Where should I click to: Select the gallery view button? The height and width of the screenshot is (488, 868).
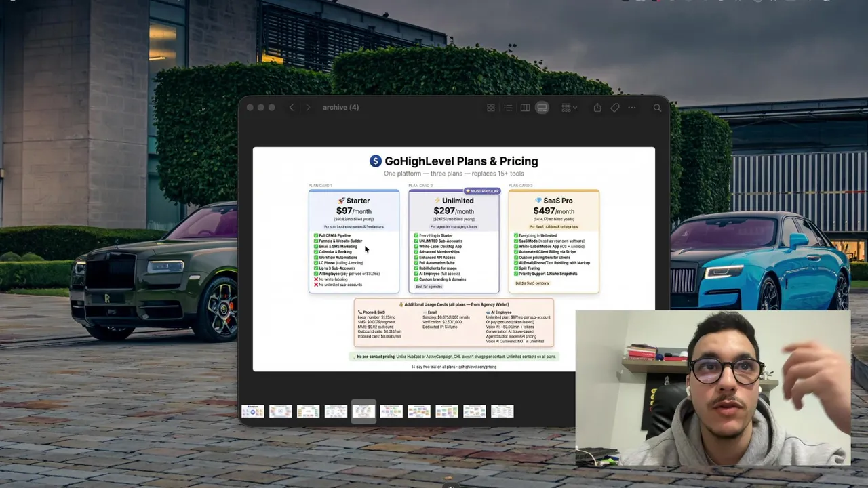542,108
